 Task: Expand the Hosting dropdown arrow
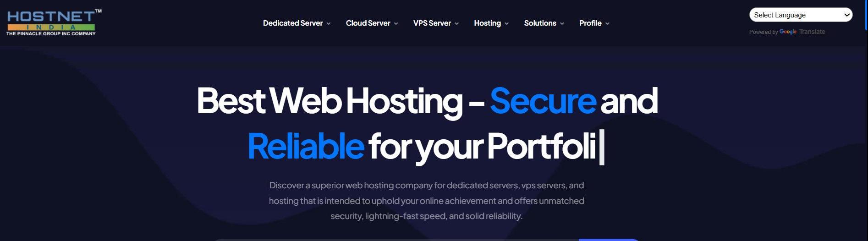click(x=506, y=24)
